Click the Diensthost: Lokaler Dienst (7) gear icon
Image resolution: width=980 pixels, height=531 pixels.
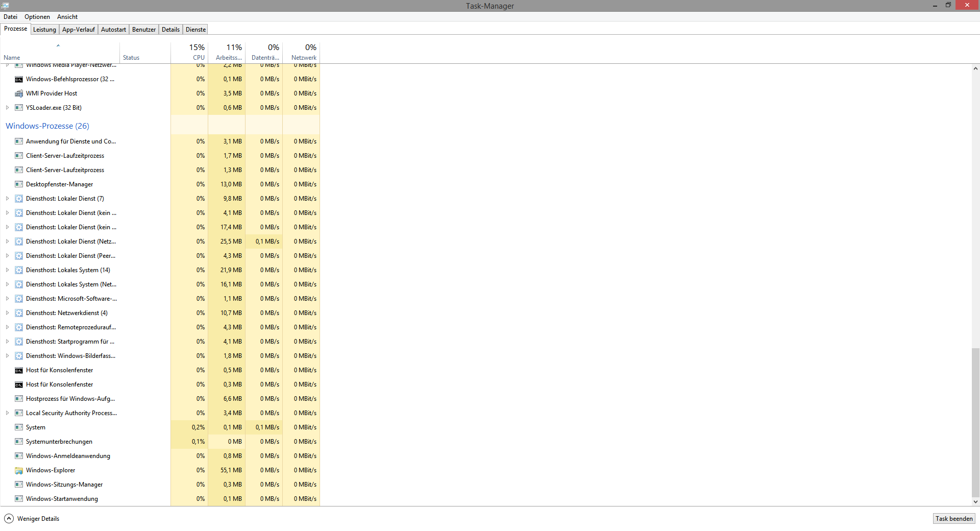click(19, 199)
